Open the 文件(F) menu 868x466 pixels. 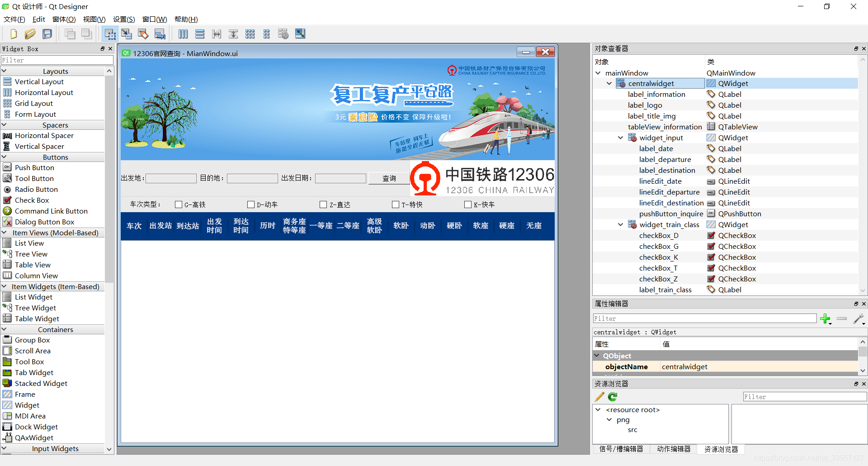point(14,19)
